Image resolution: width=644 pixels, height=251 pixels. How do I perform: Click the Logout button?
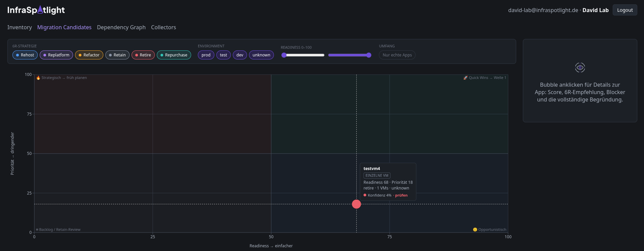[625, 10]
